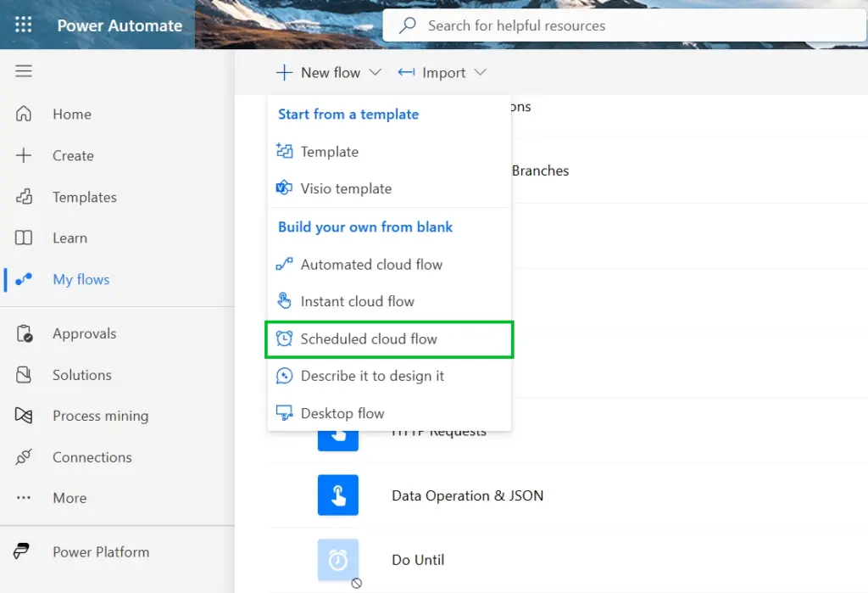Screen dimensions: 868x593
Task: Click the Power Platform icon
Action: [21, 551]
